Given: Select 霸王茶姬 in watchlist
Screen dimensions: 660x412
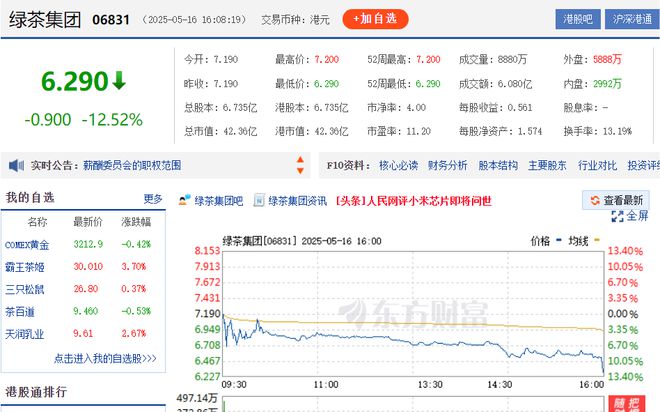Looking at the screenshot, I should pyautogui.click(x=24, y=267).
